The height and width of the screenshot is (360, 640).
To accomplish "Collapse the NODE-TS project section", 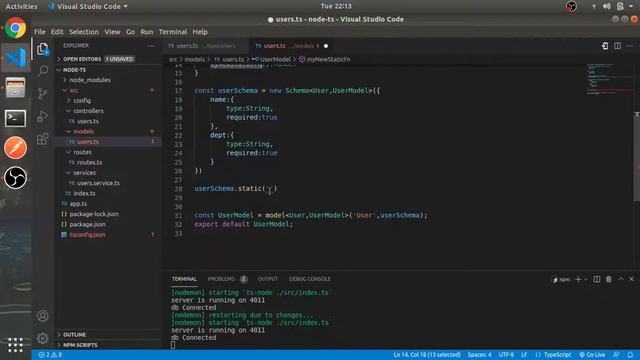I will (109, 70).
